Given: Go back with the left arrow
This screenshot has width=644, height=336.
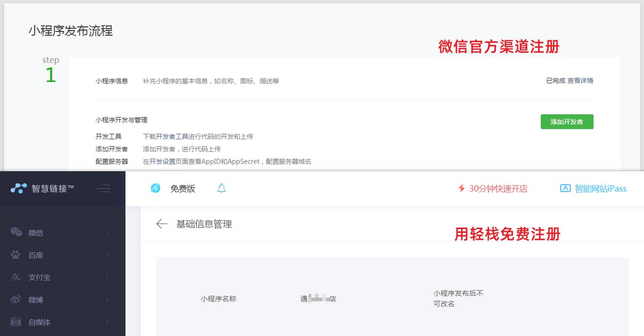Looking at the screenshot, I should coord(162,224).
